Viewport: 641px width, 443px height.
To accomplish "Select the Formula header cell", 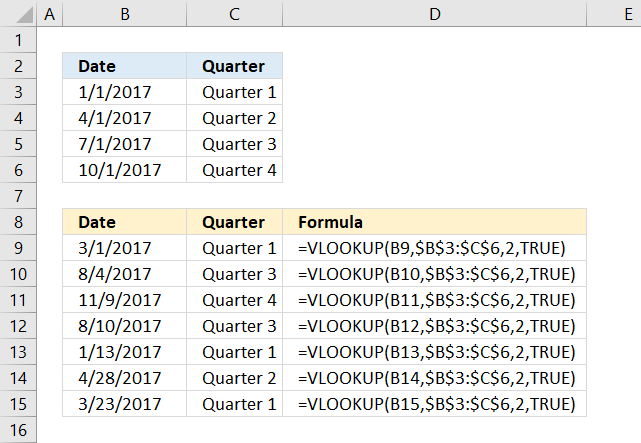I will pos(435,222).
